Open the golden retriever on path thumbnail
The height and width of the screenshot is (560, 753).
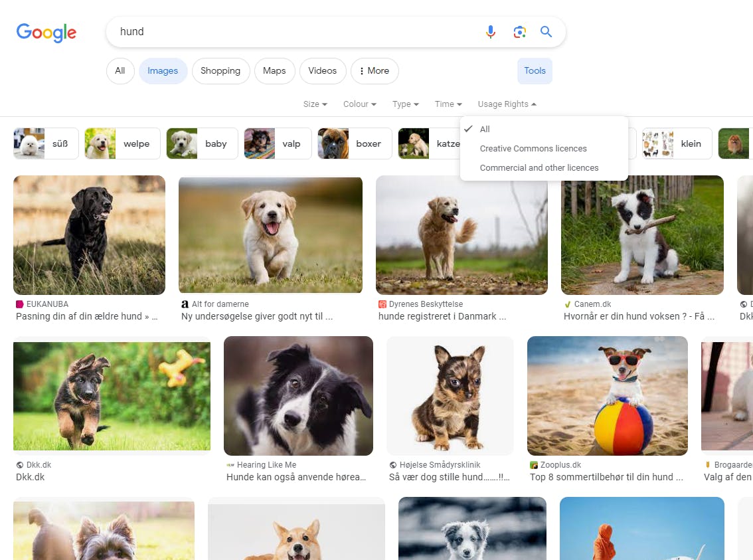point(461,235)
